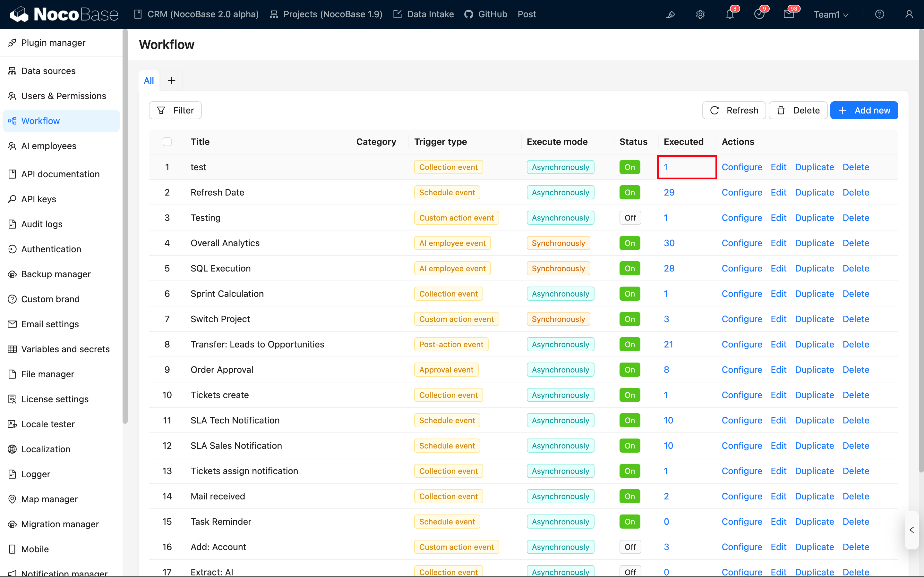
Task: Open the UI editor pen icon
Action: pyautogui.click(x=671, y=14)
